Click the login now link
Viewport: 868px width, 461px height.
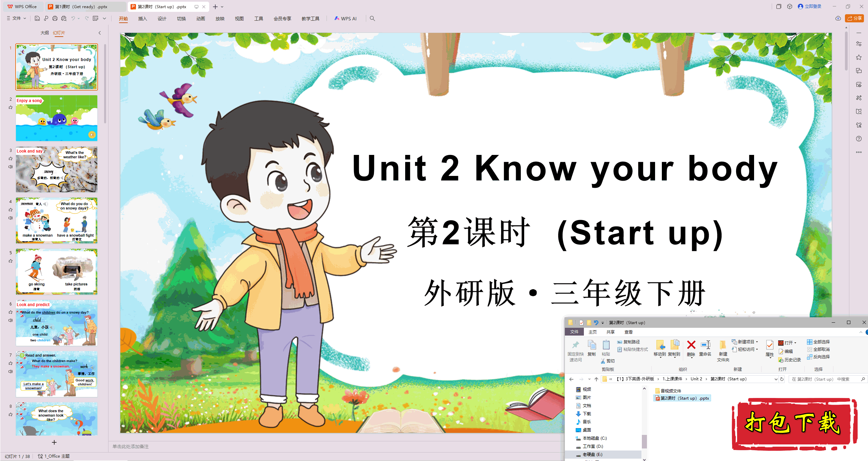tap(810, 6)
